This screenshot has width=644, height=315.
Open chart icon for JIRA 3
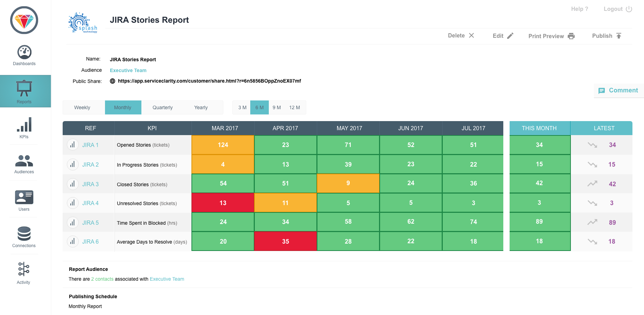tap(72, 184)
